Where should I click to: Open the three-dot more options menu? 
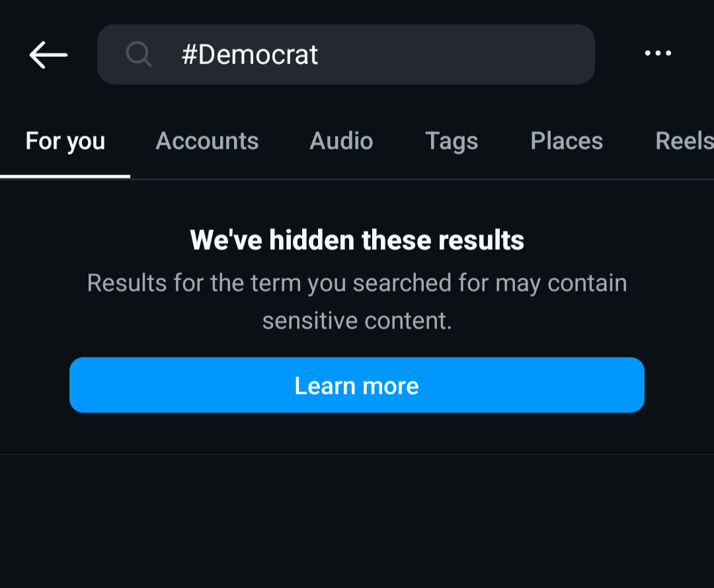[658, 54]
